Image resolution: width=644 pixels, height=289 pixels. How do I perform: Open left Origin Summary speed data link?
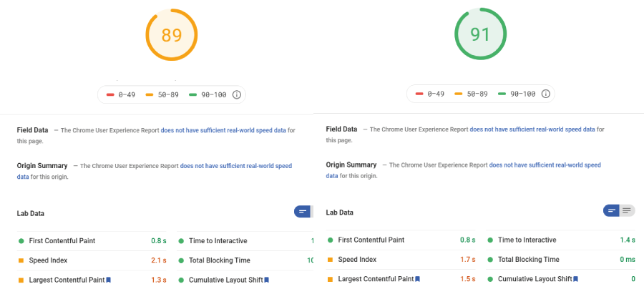pyautogui.click(x=236, y=166)
